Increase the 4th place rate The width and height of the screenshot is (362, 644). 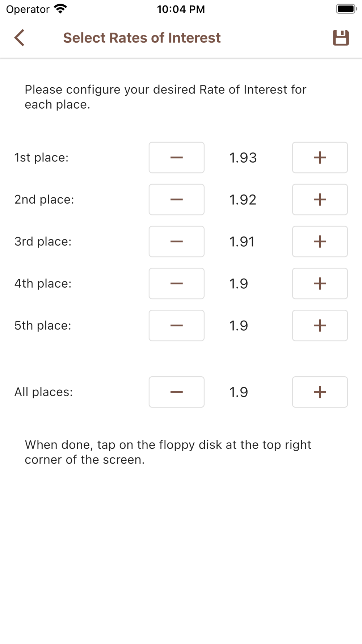[320, 284]
